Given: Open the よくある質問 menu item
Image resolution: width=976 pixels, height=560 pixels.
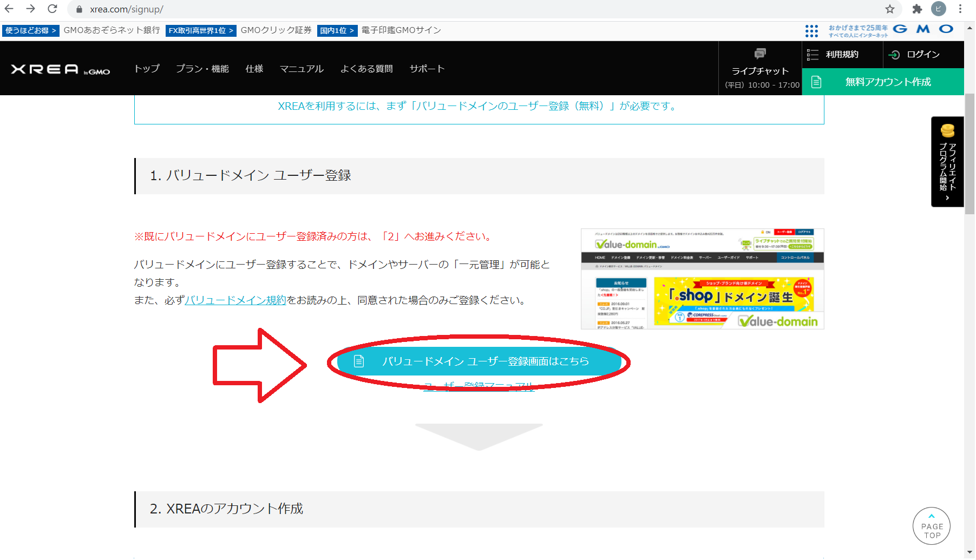Looking at the screenshot, I should click(366, 69).
